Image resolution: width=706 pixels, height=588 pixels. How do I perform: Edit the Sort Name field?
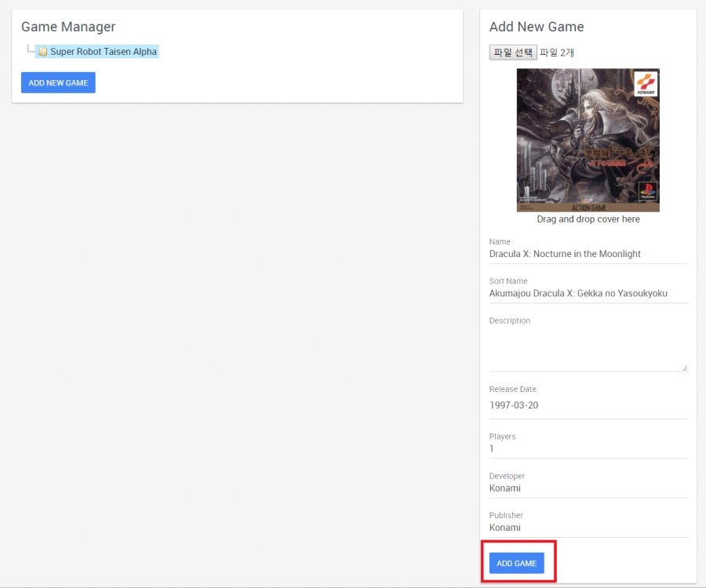coord(588,293)
